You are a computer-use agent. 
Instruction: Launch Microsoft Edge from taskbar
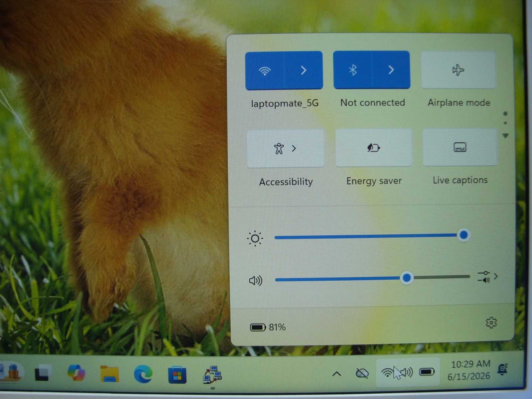point(143,374)
